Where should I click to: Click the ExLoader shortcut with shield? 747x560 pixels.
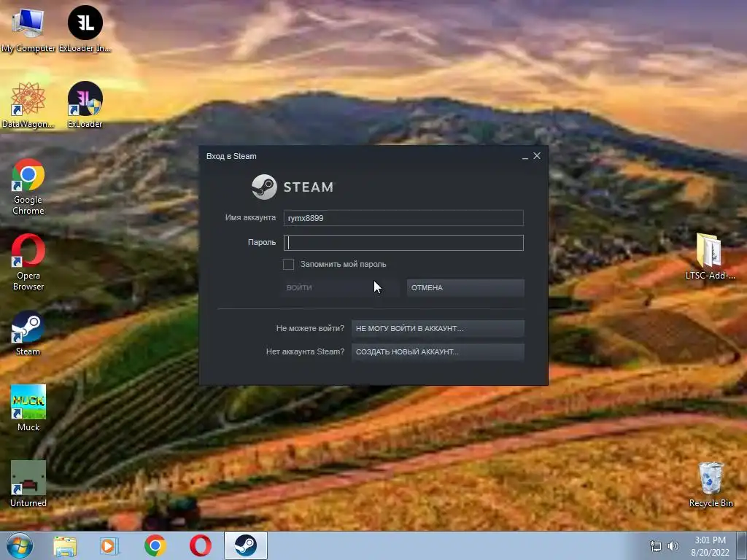tap(85, 105)
